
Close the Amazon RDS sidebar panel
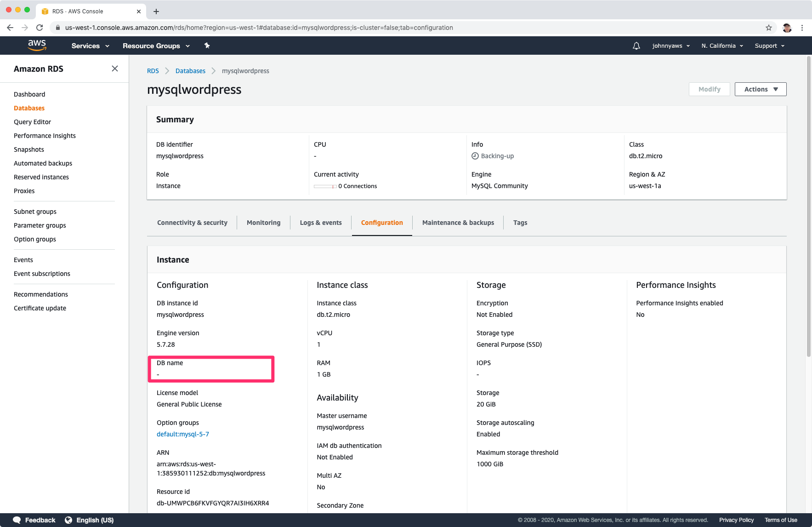pos(115,69)
